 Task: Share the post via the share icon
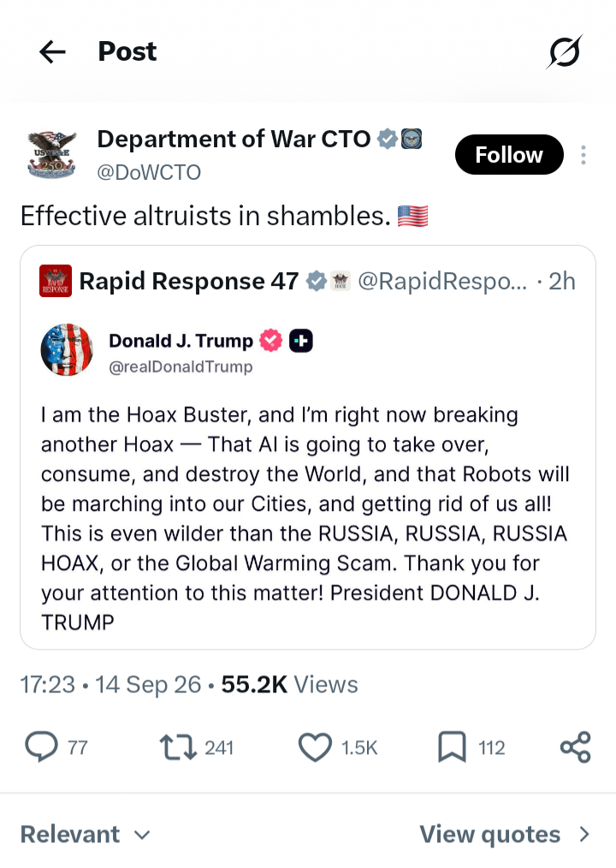(x=576, y=746)
